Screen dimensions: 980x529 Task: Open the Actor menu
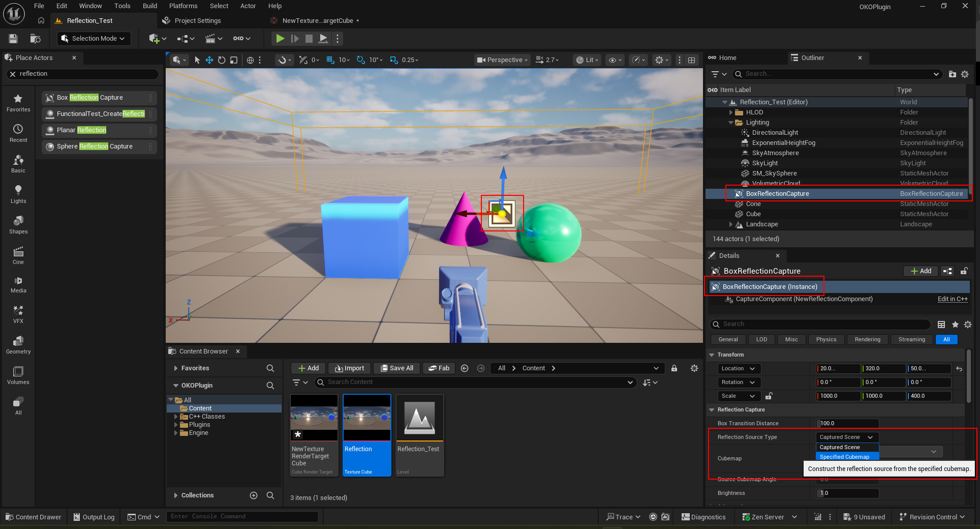point(248,6)
